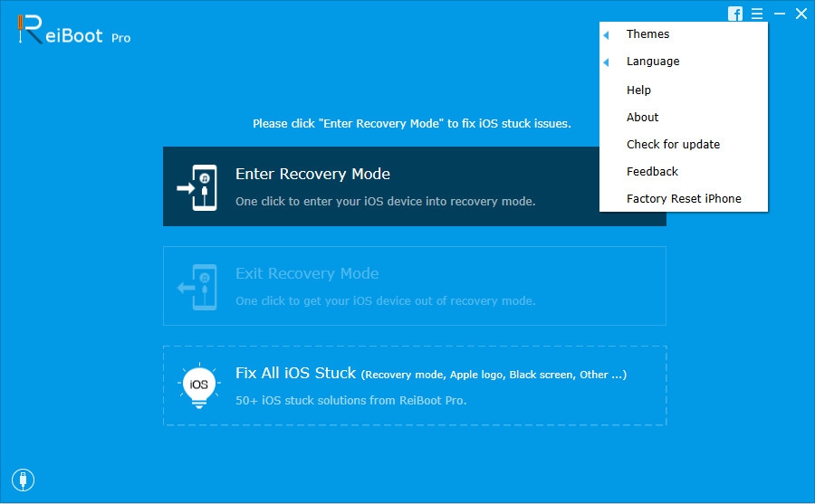815x504 pixels.
Task: Expand the Themes submenu arrow
Action: pyautogui.click(x=606, y=34)
